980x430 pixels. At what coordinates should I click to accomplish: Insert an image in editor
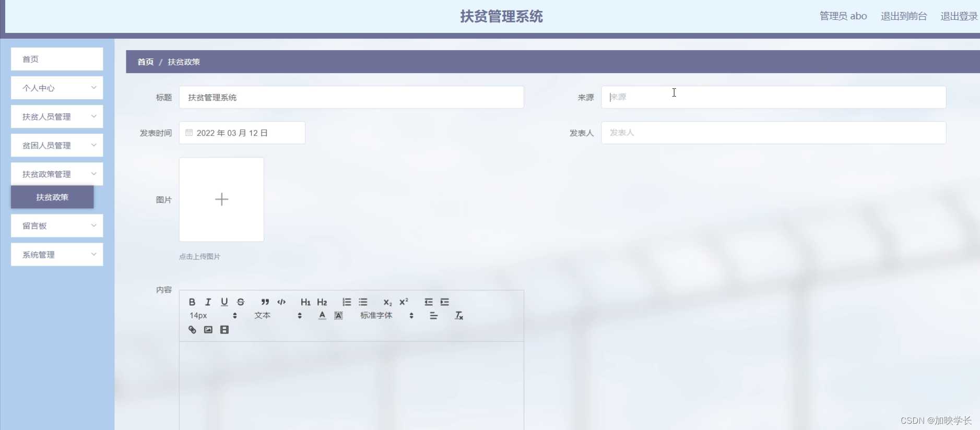(208, 330)
